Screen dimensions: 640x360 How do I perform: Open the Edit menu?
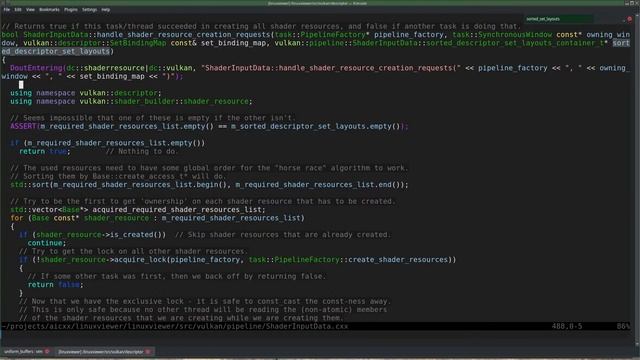coord(18,9)
